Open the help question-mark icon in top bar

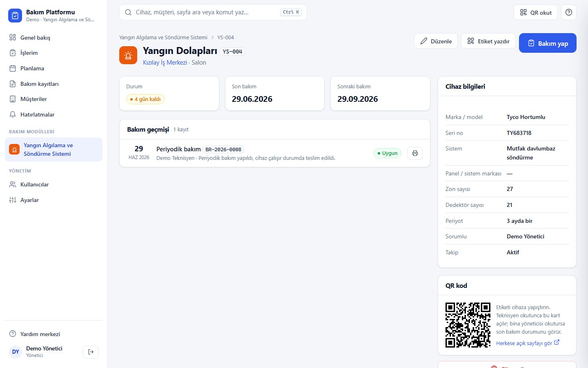[x=569, y=12]
